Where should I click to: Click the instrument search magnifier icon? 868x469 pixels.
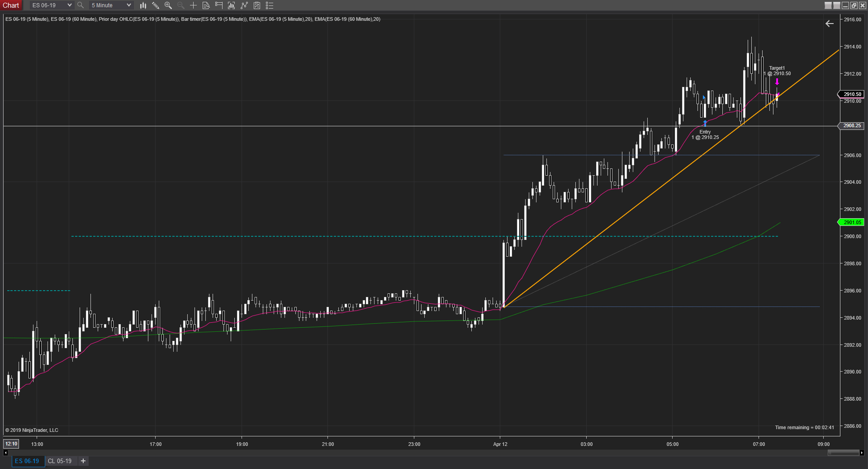[81, 5]
